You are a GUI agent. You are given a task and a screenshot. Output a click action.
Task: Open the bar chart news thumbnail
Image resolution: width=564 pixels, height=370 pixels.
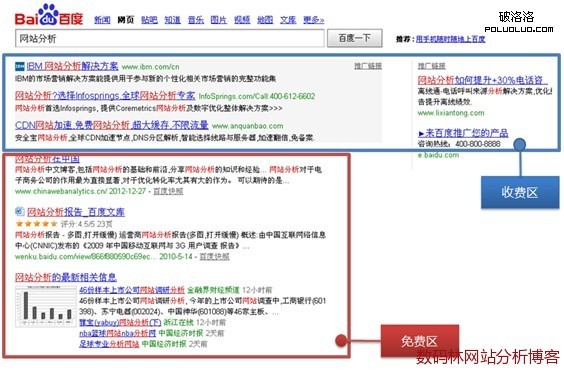(x=45, y=306)
